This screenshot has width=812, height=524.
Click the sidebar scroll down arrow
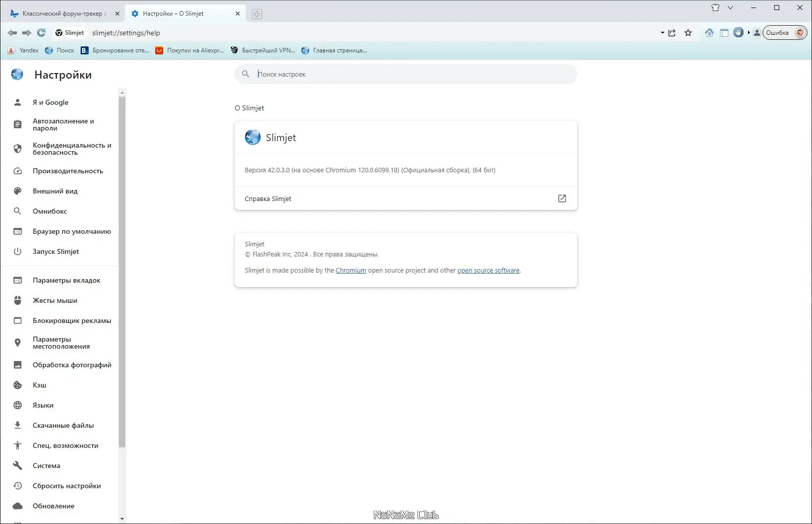pyautogui.click(x=122, y=518)
